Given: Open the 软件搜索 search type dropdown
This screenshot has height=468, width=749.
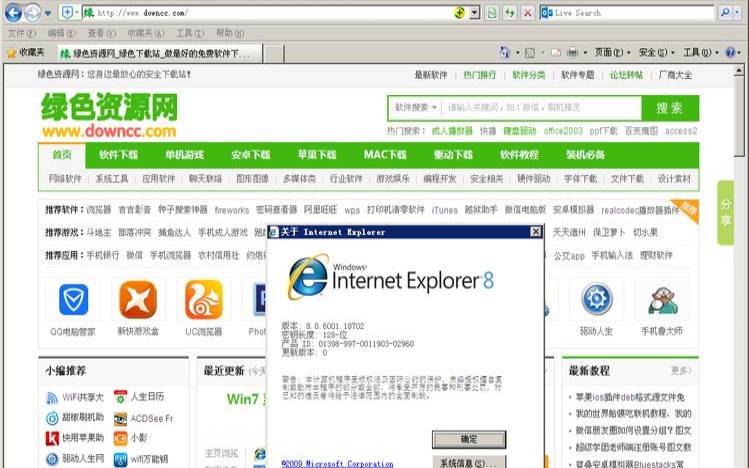Looking at the screenshot, I should (415, 108).
